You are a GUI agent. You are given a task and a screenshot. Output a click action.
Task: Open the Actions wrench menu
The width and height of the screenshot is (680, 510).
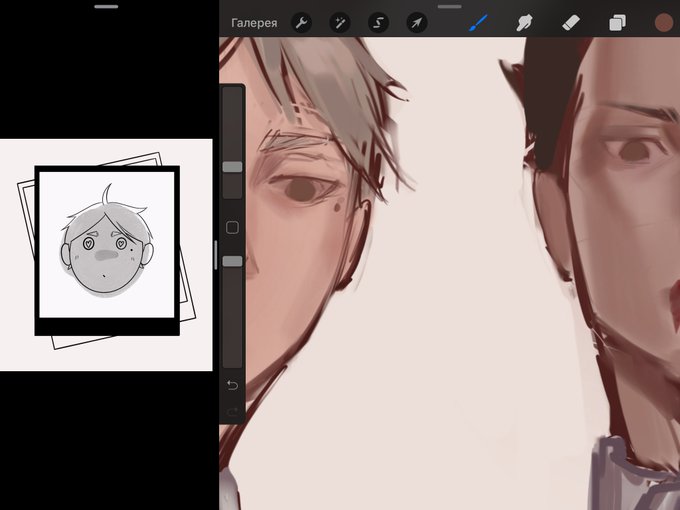tap(301, 23)
